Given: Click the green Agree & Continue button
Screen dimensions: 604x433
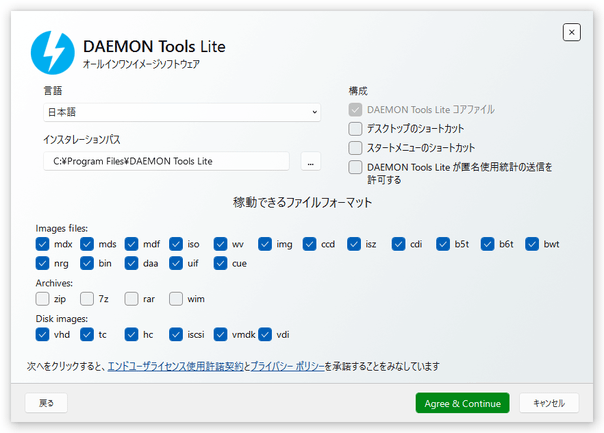Looking at the screenshot, I should (462, 403).
